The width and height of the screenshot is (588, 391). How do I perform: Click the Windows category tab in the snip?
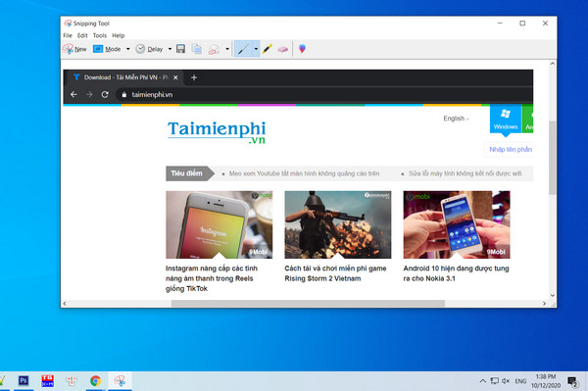[505, 120]
